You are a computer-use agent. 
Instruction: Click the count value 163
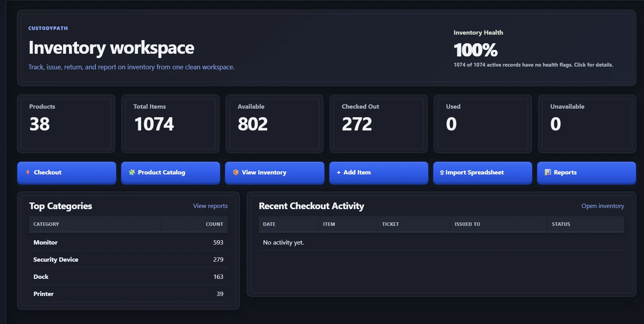[x=218, y=276]
